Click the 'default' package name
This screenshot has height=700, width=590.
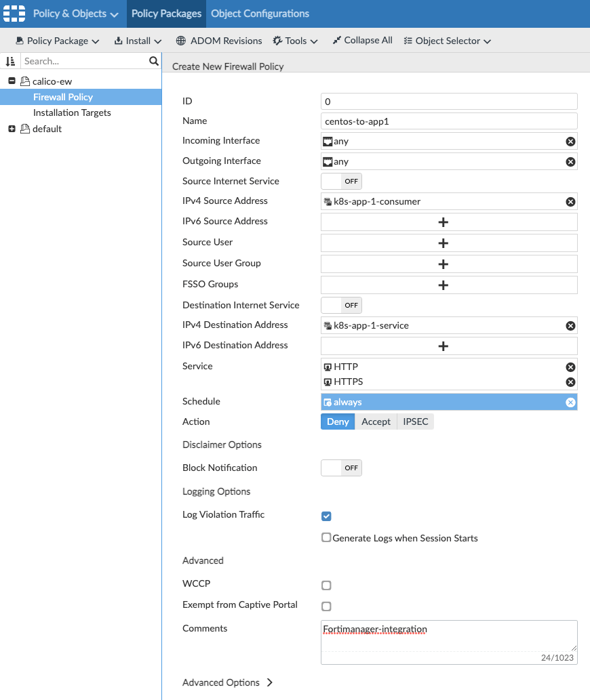[x=47, y=129]
